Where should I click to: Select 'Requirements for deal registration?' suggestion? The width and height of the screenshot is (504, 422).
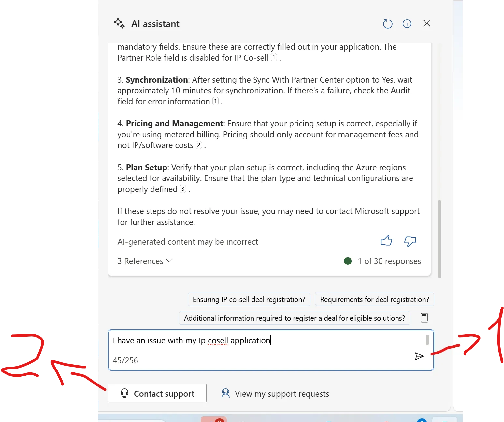coord(375,299)
